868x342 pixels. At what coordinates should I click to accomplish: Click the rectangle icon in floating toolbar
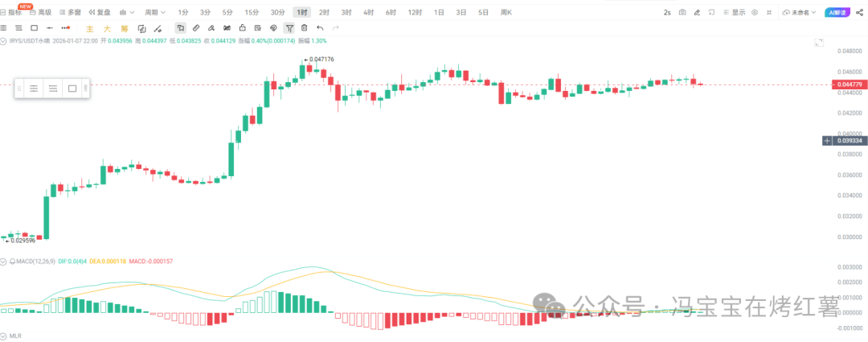pos(72,89)
